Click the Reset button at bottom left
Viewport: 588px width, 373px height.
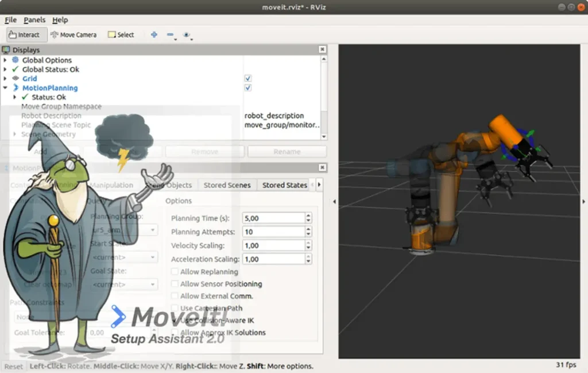click(13, 366)
